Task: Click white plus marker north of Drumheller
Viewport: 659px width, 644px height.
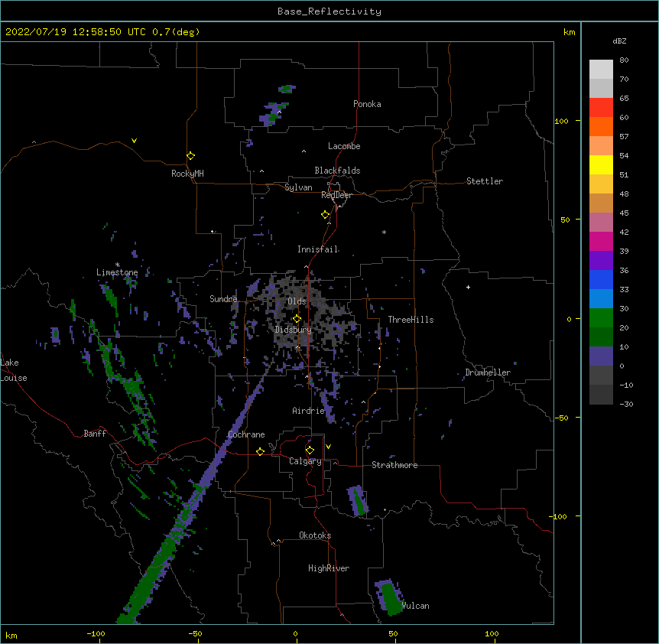Action: [x=468, y=287]
